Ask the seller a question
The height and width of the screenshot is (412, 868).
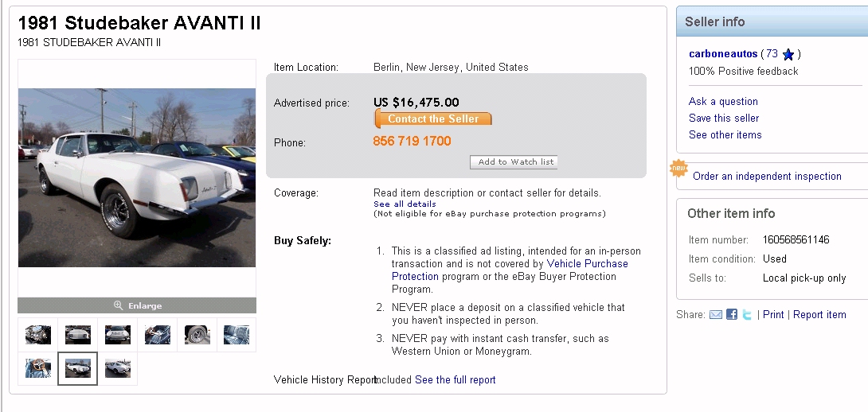click(x=723, y=102)
